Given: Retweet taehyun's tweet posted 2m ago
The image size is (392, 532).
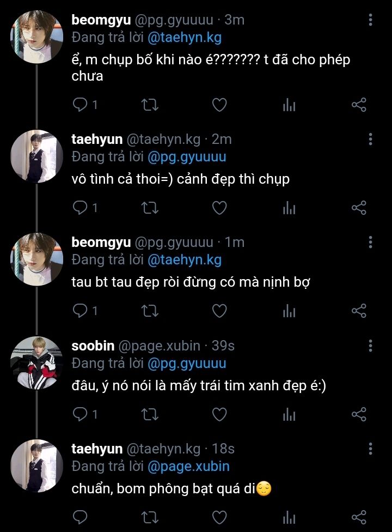Looking at the screenshot, I should pos(150,208).
